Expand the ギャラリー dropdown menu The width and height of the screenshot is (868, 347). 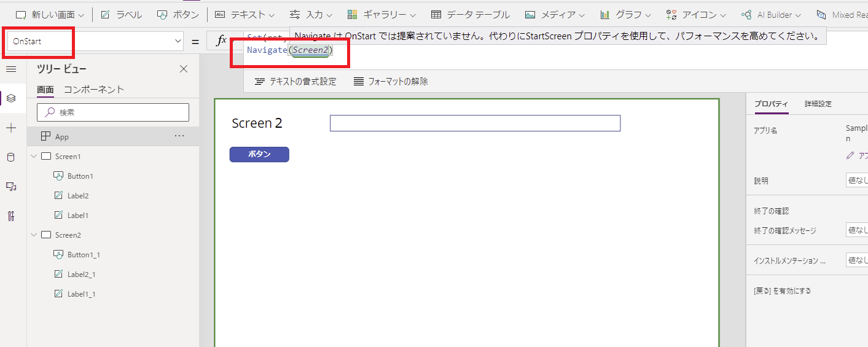click(381, 15)
